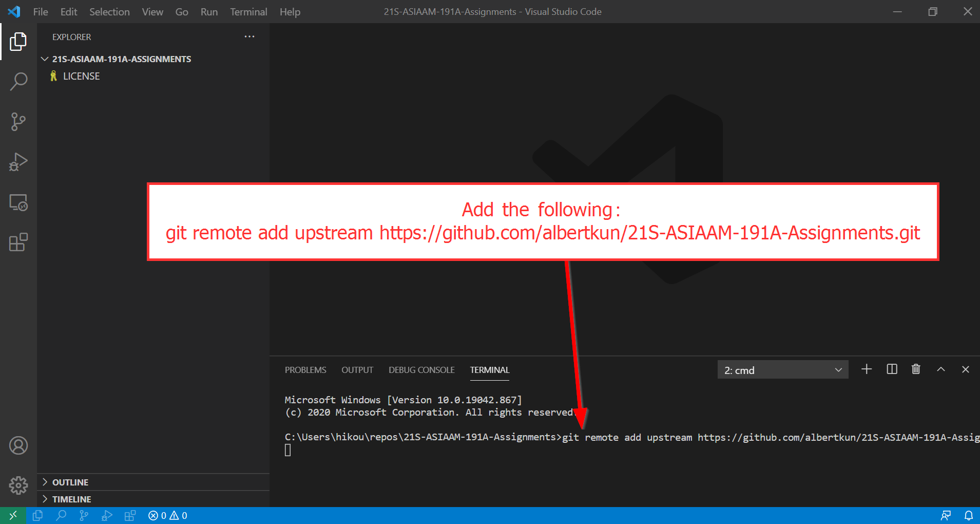Open the Manage gear icon
The height and width of the screenshot is (524, 980).
(x=18, y=485)
